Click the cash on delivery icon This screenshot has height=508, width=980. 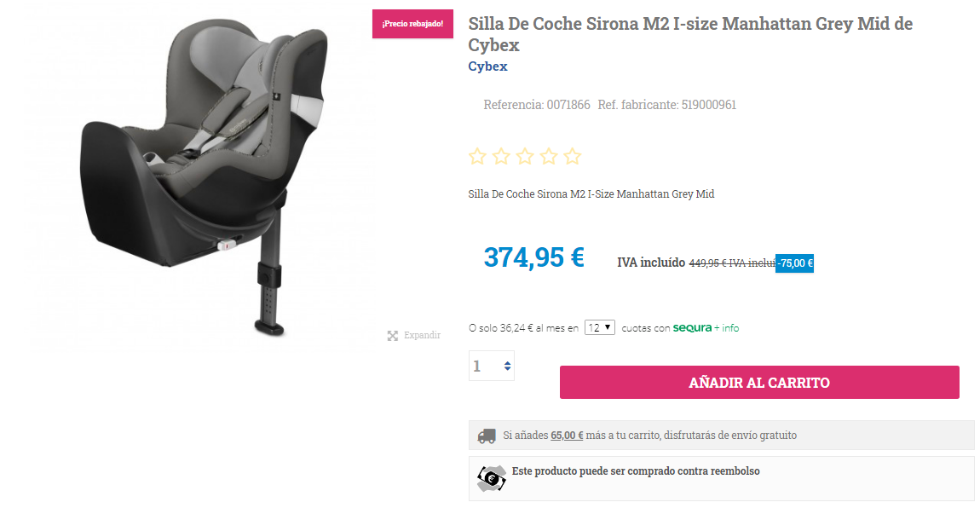pos(492,479)
